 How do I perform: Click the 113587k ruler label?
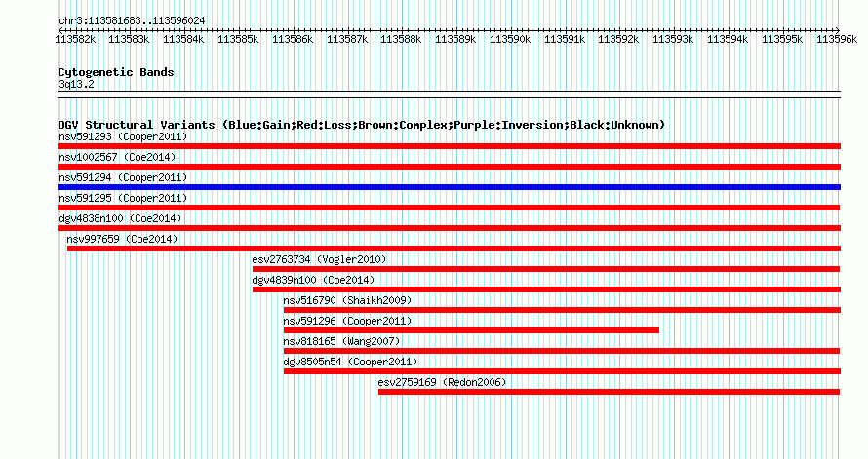pyautogui.click(x=347, y=39)
